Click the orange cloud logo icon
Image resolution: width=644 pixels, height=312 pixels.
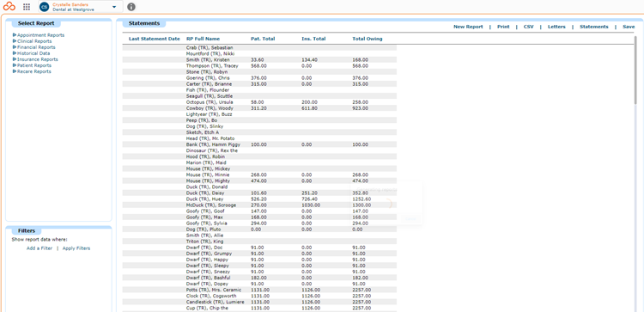tap(9, 7)
